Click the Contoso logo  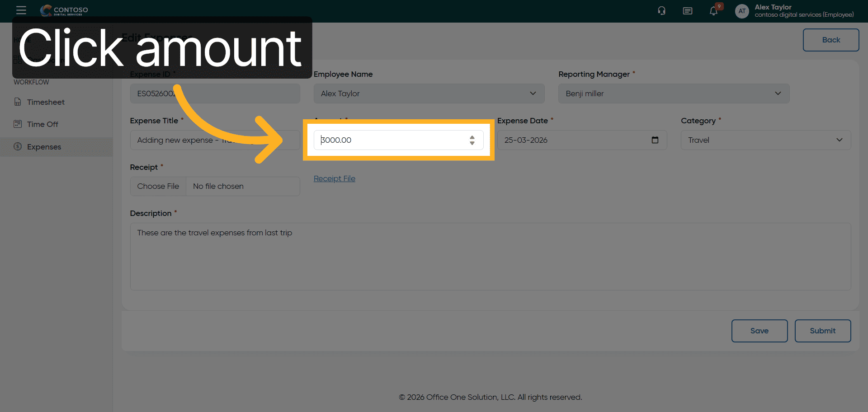(x=64, y=10)
